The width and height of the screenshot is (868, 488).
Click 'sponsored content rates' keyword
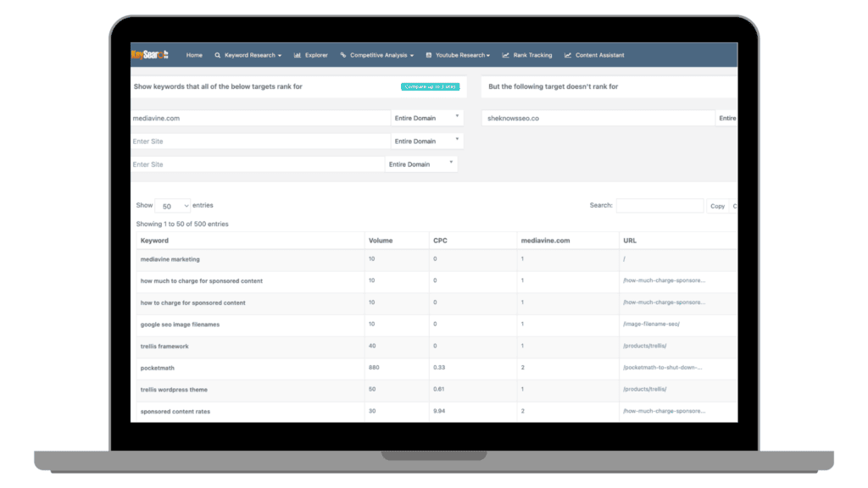(175, 412)
